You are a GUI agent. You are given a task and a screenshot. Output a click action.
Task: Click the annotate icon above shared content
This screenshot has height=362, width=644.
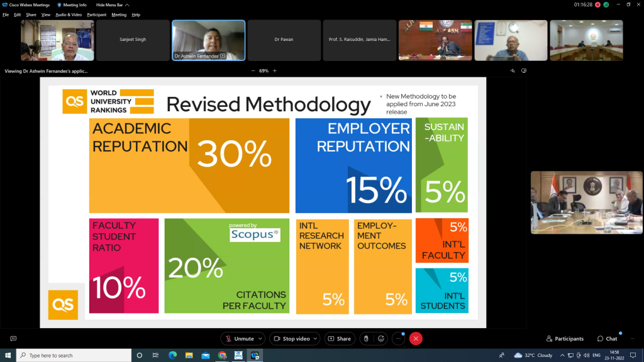coord(513,70)
